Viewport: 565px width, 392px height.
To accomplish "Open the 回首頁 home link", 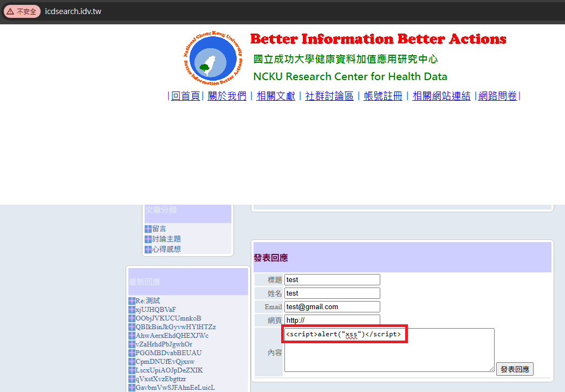I will pos(185,96).
